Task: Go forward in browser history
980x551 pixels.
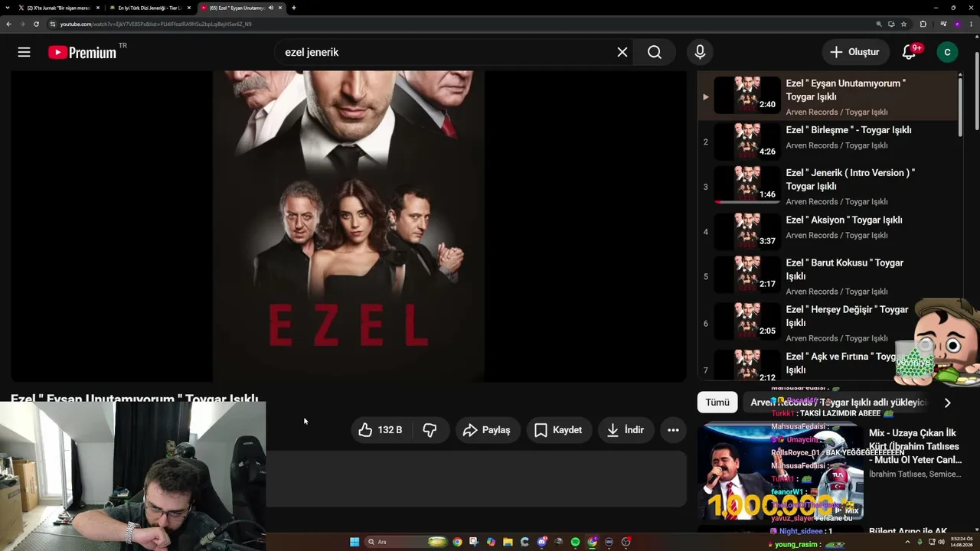Action: coord(22,24)
